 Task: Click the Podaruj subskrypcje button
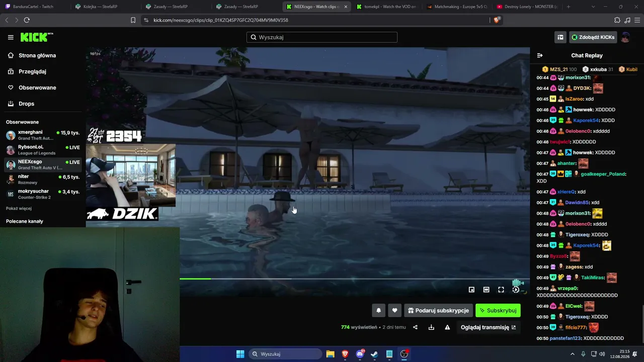pos(438,311)
